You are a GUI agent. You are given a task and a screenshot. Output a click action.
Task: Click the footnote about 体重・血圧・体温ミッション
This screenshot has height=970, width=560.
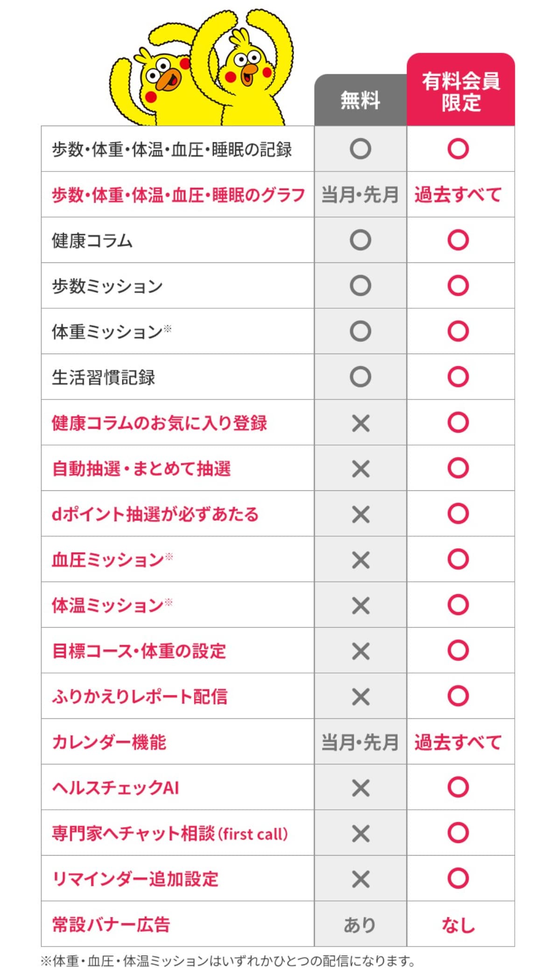228,961
